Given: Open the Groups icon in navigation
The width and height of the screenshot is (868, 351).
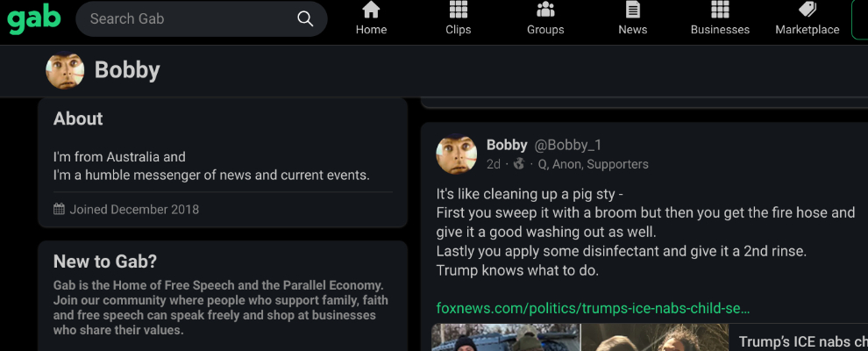Looking at the screenshot, I should 545,10.
